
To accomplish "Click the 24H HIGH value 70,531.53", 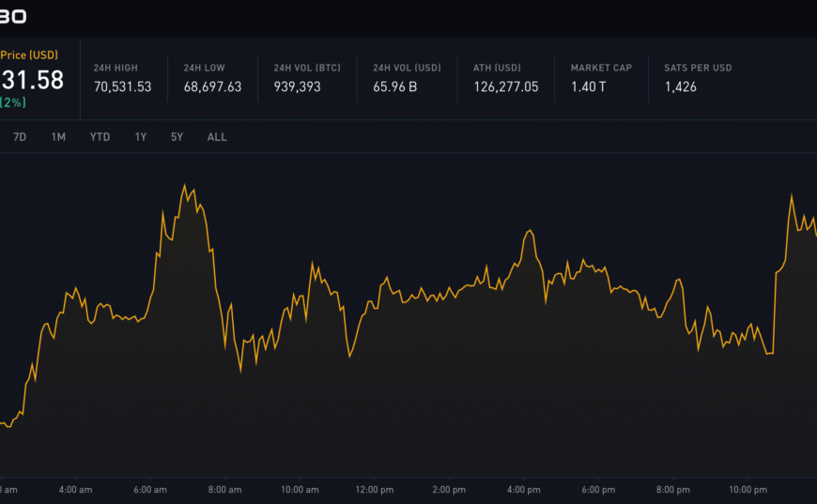I will [x=122, y=87].
